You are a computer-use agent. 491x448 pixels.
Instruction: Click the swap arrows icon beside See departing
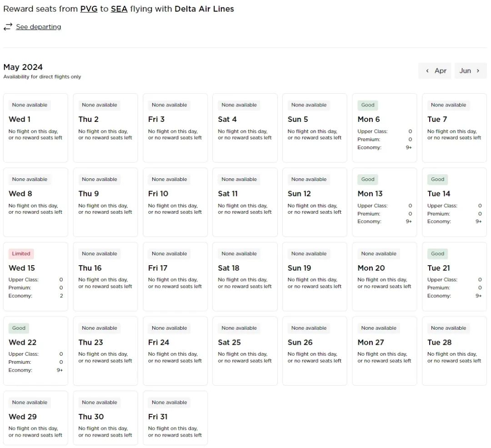[8, 27]
